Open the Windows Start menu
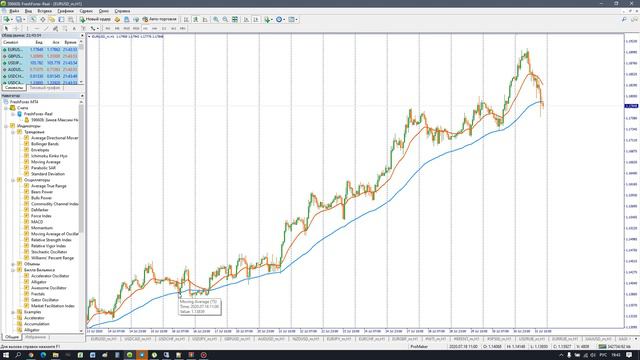 pyautogui.click(x=6, y=355)
